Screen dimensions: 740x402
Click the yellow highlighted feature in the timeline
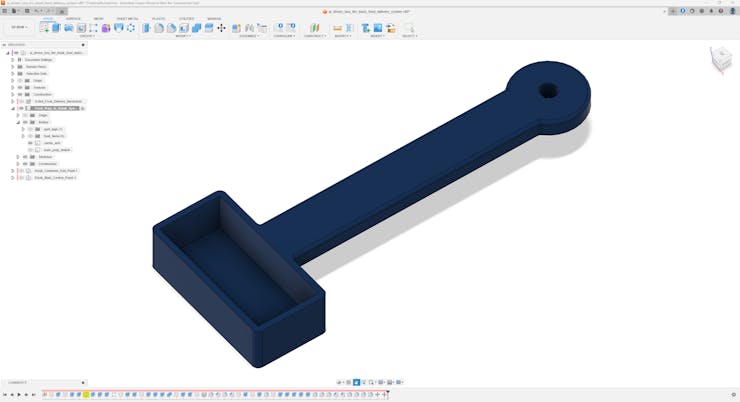[86, 395]
